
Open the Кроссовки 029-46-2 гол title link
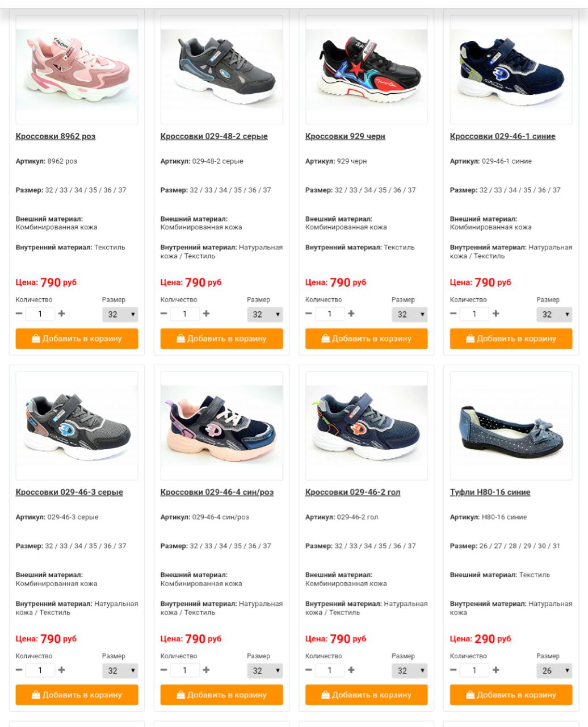tap(352, 492)
